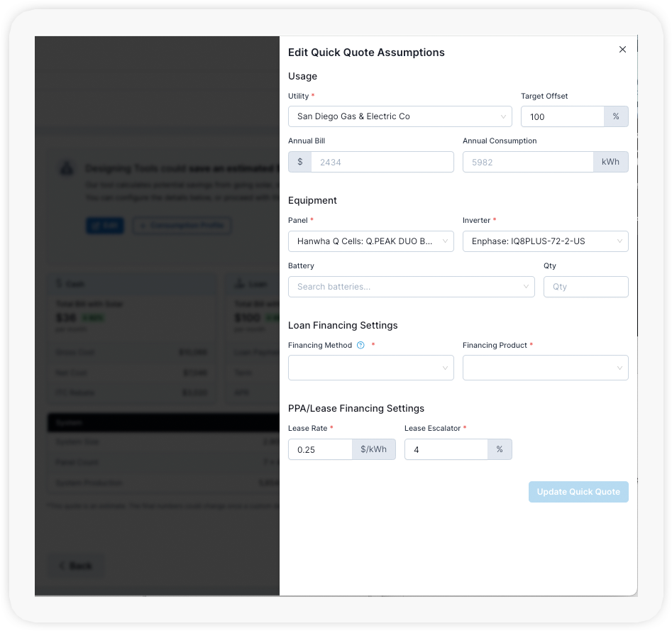Click the kWh unit label on Annual Consumption
This screenshot has width=672, height=631.
pyautogui.click(x=610, y=162)
